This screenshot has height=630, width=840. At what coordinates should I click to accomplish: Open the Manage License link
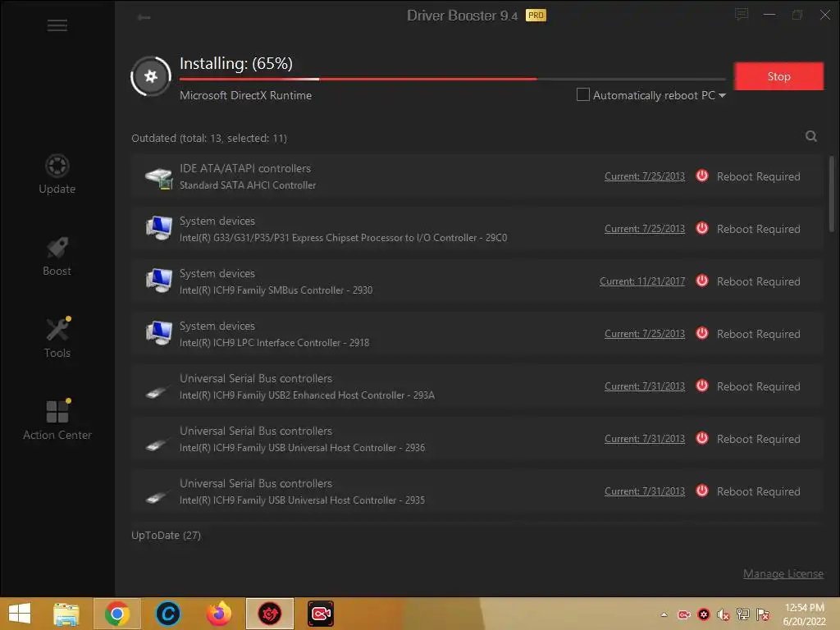click(783, 573)
